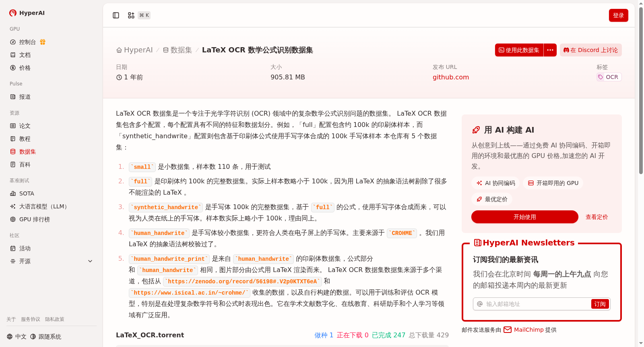Click the 百科 wiki icon in sidebar
Image resolution: width=644 pixels, height=347 pixels.
pos(13,164)
